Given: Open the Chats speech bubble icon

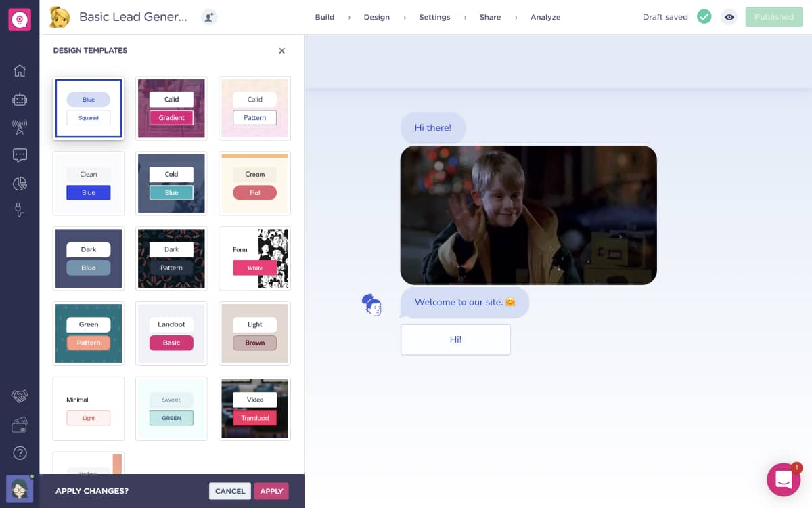Looking at the screenshot, I should (20, 155).
